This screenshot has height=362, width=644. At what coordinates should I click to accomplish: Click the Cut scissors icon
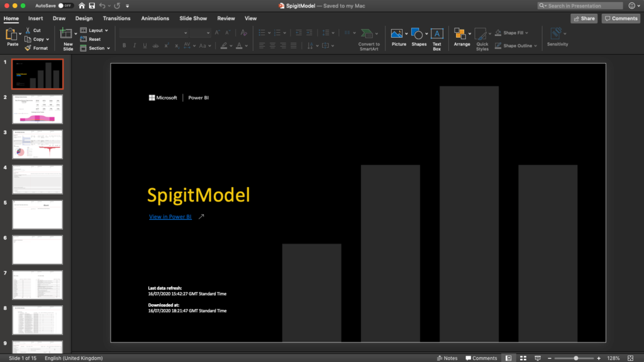point(28,30)
